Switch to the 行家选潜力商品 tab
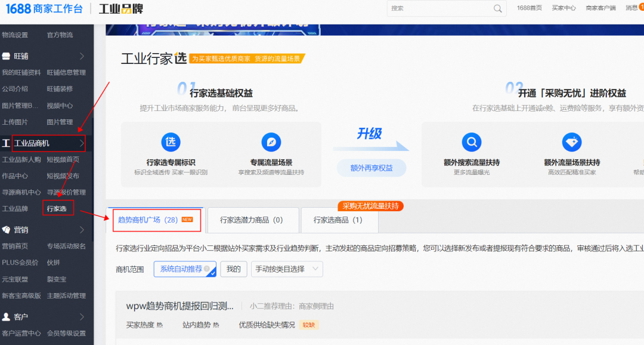The image size is (644, 345). (251, 220)
